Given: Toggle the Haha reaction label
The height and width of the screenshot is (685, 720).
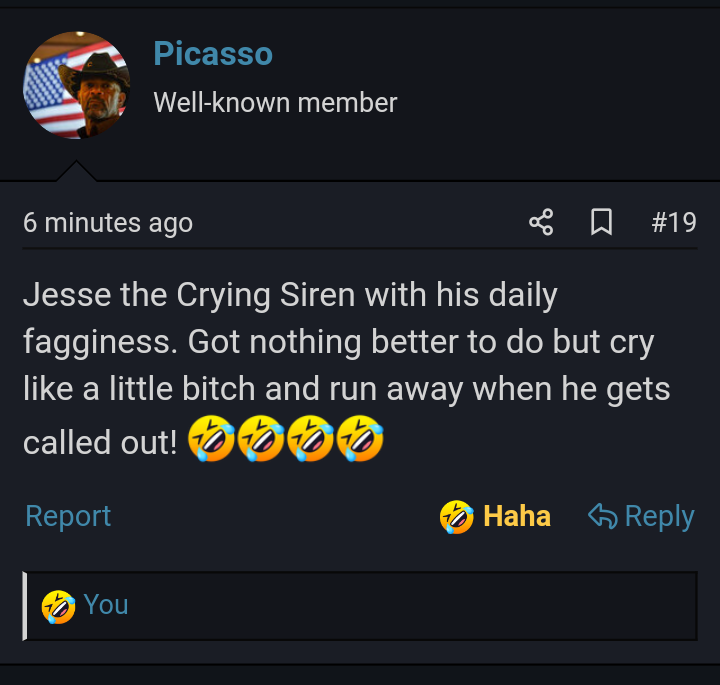Looking at the screenshot, I should coord(516,516).
